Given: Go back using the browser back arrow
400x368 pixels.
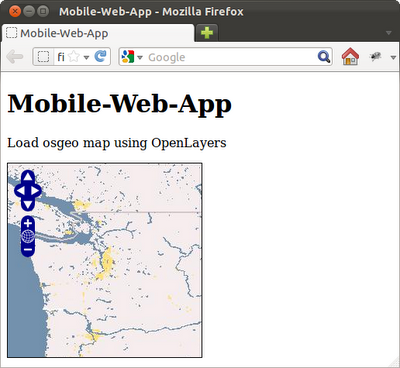Looking at the screenshot, I should pyautogui.click(x=15, y=57).
